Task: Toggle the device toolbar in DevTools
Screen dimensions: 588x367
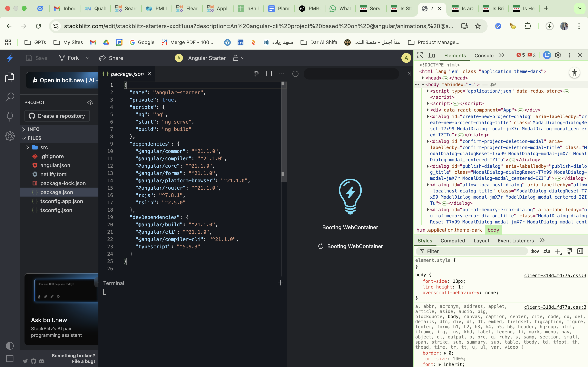Action: [x=432, y=55]
